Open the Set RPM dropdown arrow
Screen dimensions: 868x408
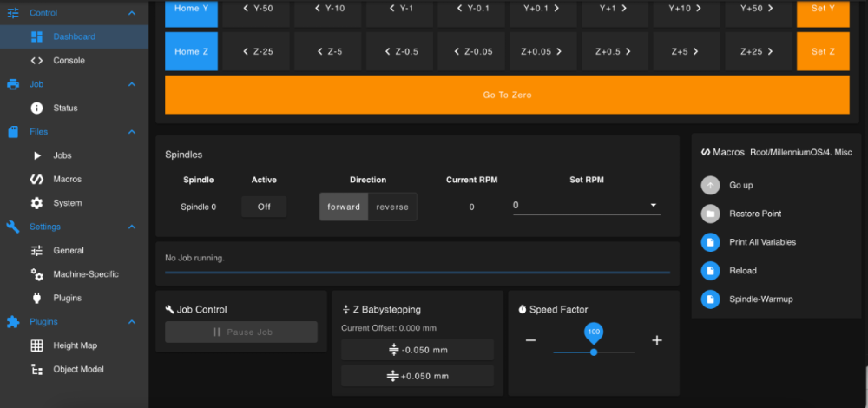pos(654,206)
